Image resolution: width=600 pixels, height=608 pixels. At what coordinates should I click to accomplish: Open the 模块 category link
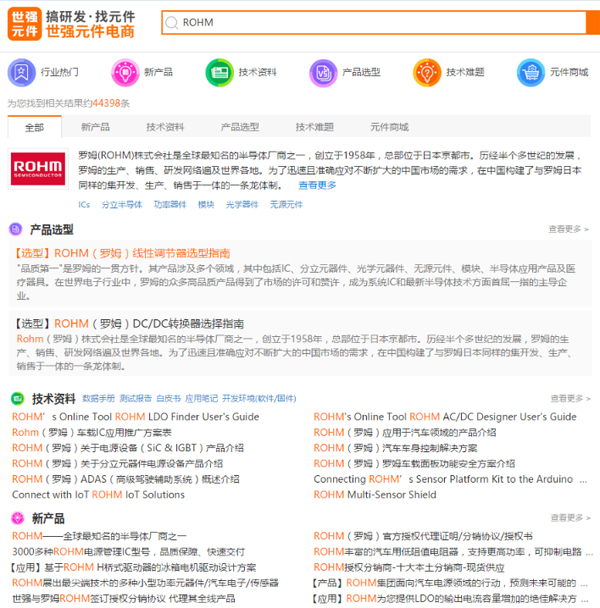[x=206, y=204]
